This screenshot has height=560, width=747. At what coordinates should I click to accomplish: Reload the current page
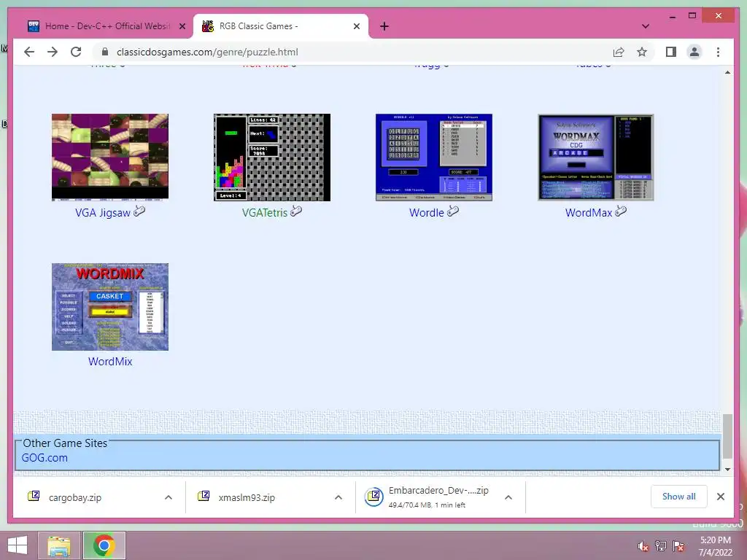click(76, 52)
